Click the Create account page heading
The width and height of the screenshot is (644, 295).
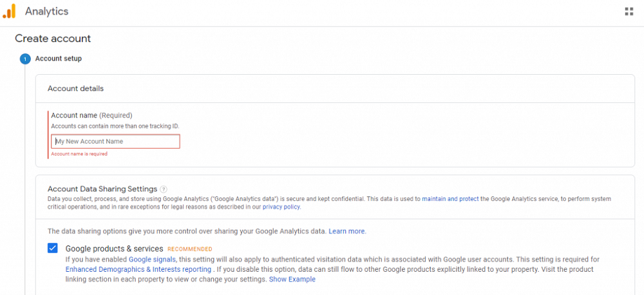click(x=53, y=39)
